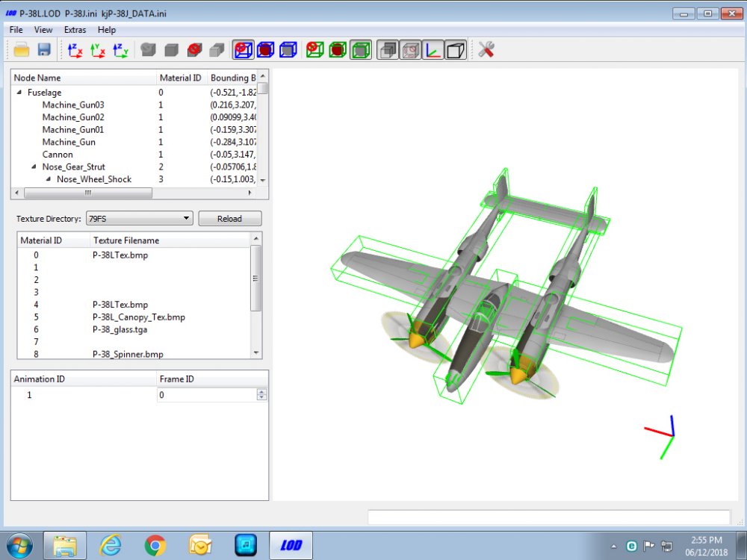Image resolution: width=747 pixels, height=560 pixels.
Task: Click the Reload button
Action: click(x=229, y=219)
